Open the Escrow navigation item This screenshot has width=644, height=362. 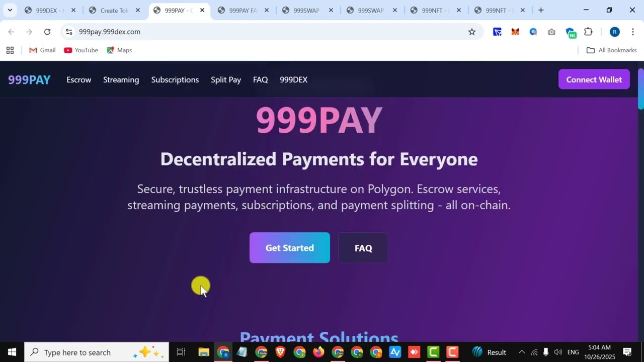(x=79, y=79)
